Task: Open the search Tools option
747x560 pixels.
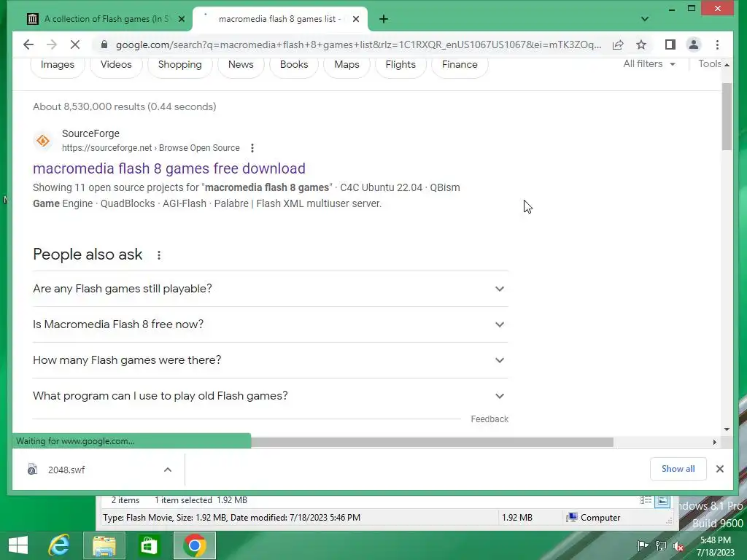Action: pyautogui.click(x=709, y=64)
